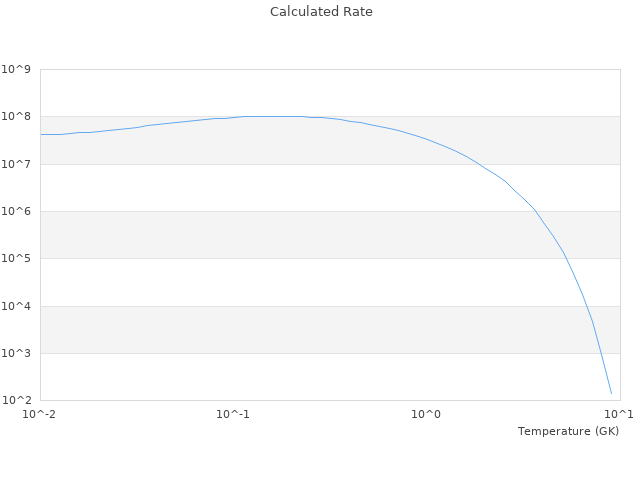Click the 10^6 y-axis tick label
Viewport: 640px width, 480px height.
(x=17, y=212)
